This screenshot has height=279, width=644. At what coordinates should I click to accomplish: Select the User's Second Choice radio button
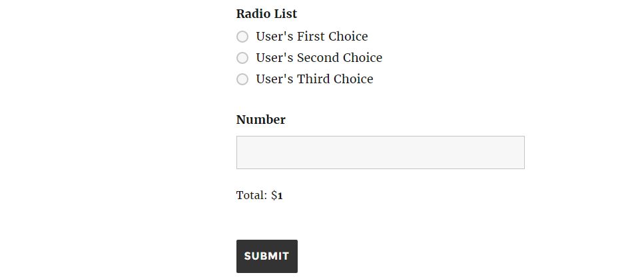tap(242, 58)
